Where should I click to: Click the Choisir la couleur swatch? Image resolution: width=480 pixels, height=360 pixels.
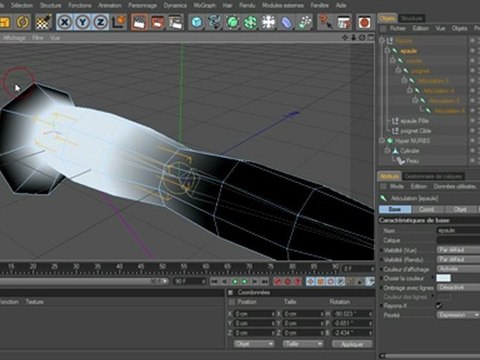444,278
